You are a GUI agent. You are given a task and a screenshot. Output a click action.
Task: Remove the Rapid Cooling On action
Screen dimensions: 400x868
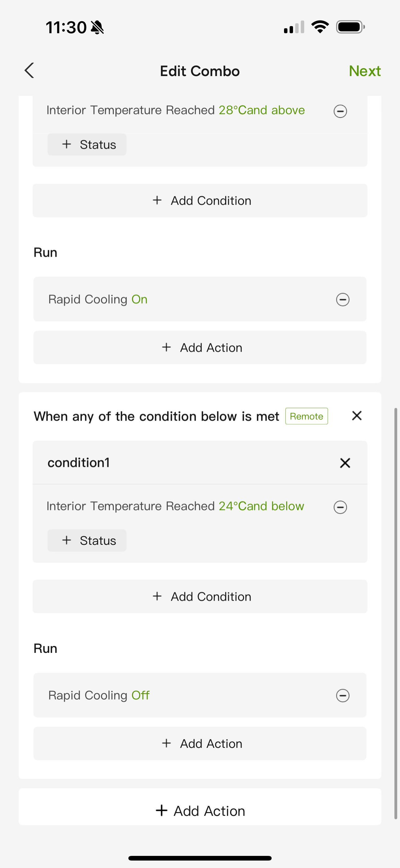(x=342, y=299)
